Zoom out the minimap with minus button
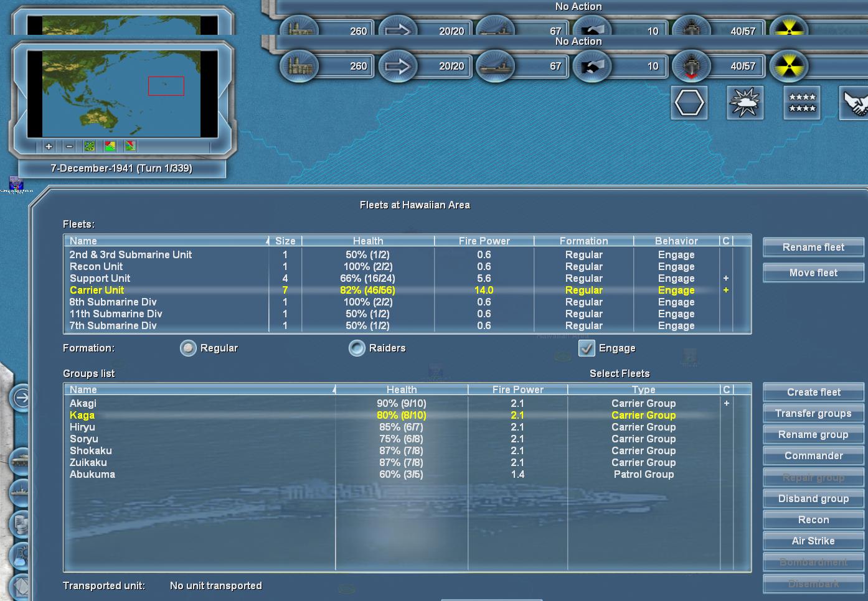The width and height of the screenshot is (868, 601). pos(69,146)
